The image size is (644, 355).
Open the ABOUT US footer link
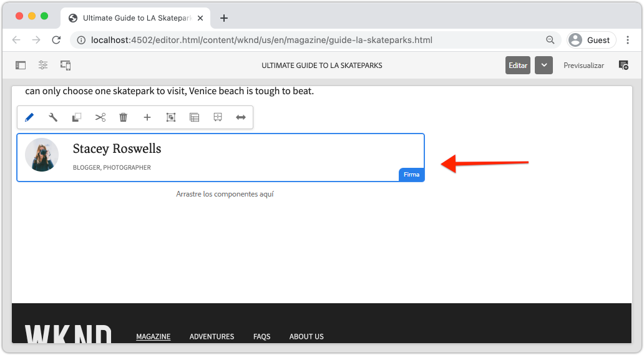point(306,336)
